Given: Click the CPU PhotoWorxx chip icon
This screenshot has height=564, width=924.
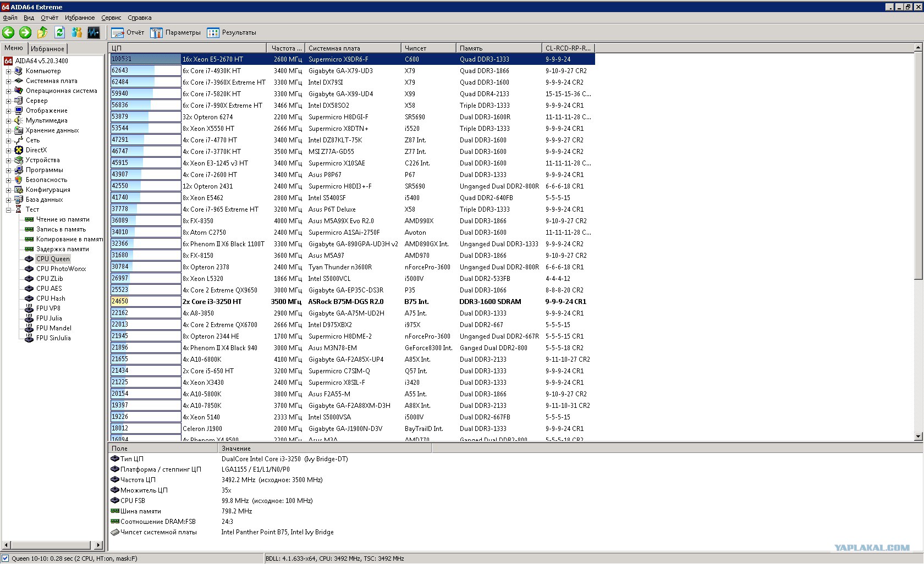Looking at the screenshot, I should coord(29,269).
